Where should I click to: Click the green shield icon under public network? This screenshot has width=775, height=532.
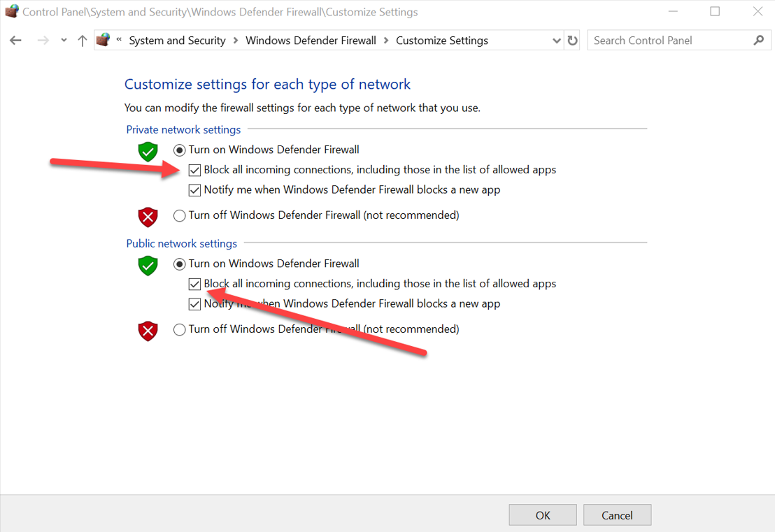click(148, 266)
